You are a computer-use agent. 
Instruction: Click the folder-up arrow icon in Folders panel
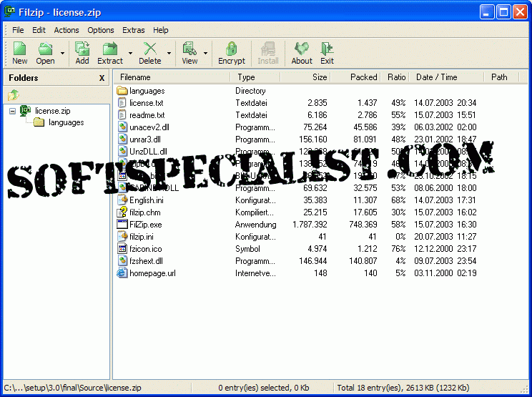coord(14,94)
